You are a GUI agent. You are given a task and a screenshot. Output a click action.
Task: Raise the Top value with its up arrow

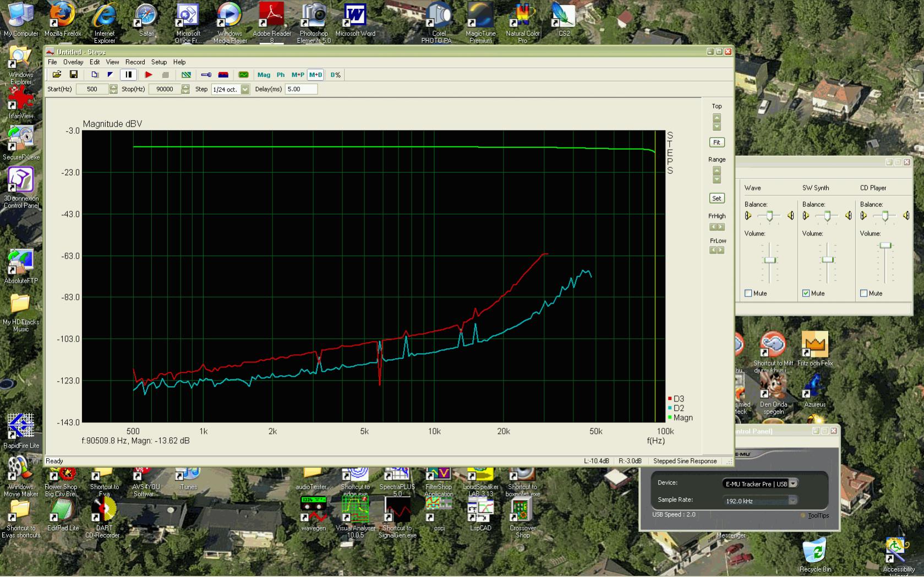pyautogui.click(x=717, y=117)
